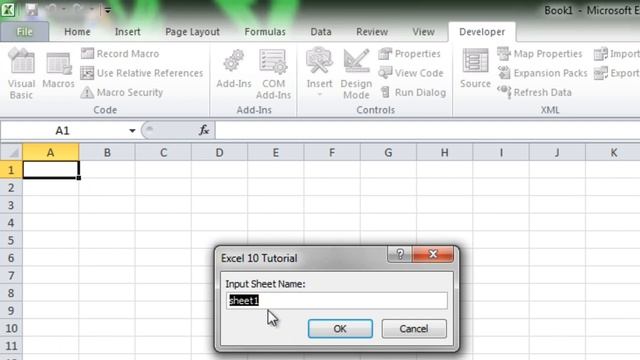
Task: Select row 5 header
Action: [x=11, y=240]
